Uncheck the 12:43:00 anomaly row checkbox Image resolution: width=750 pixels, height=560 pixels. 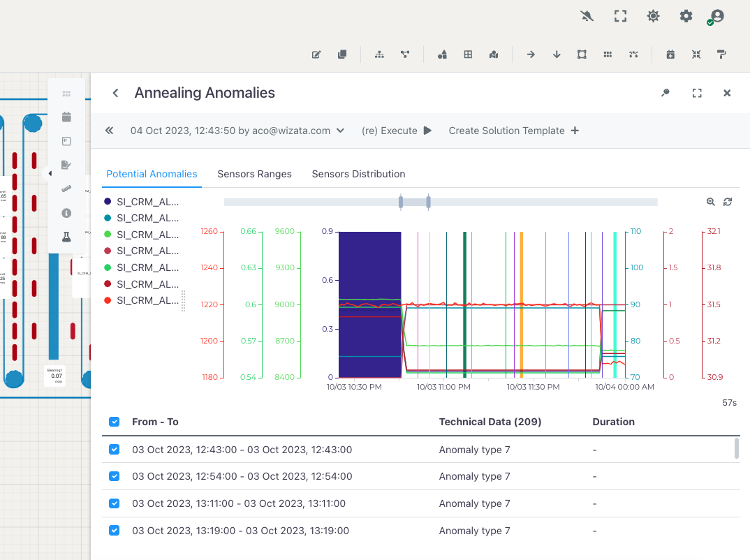pos(114,450)
